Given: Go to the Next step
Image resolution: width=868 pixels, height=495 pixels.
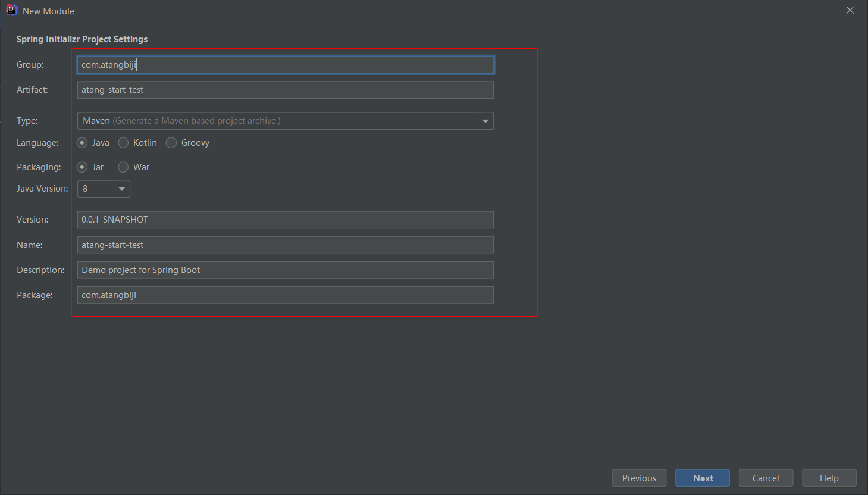Looking at the screenshot, I should [703, 478].
